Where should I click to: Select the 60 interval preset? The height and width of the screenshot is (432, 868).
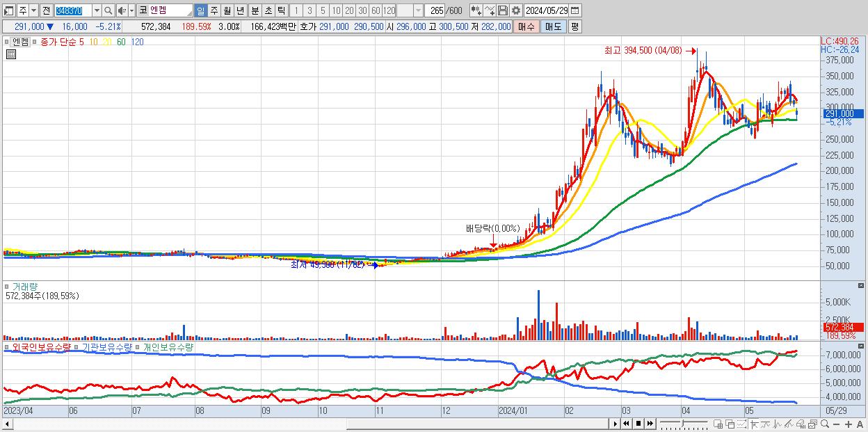(x=376, y=10)
